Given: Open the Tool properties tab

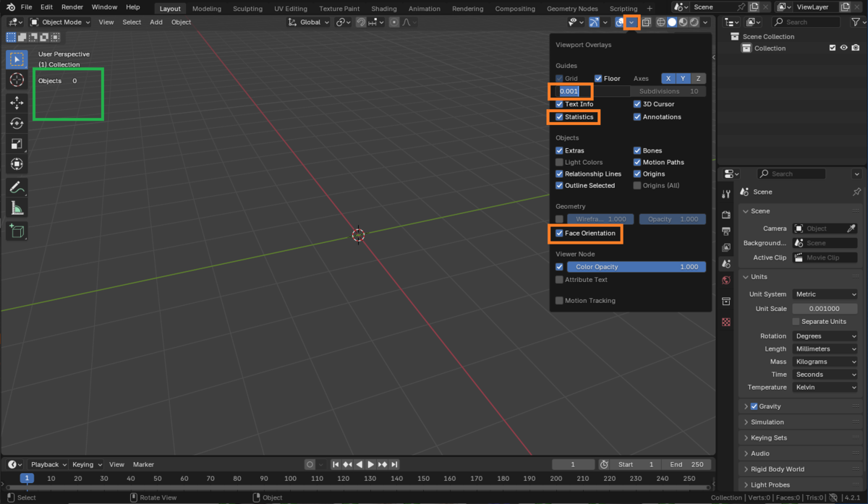Looking at the screenshot, I should [x=726, y=195].
